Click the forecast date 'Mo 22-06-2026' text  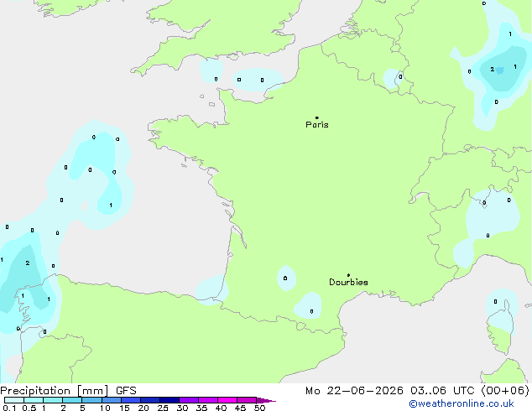tap(354, 391)
